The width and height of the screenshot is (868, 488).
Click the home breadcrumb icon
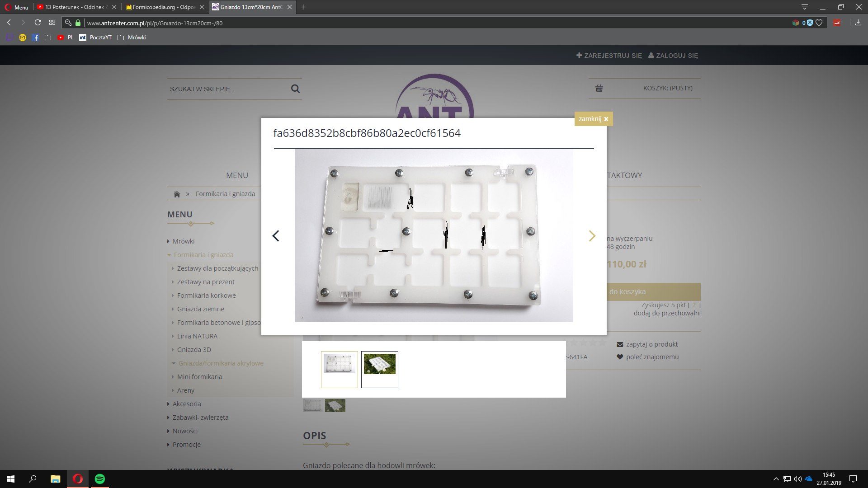tap(177, 194)
